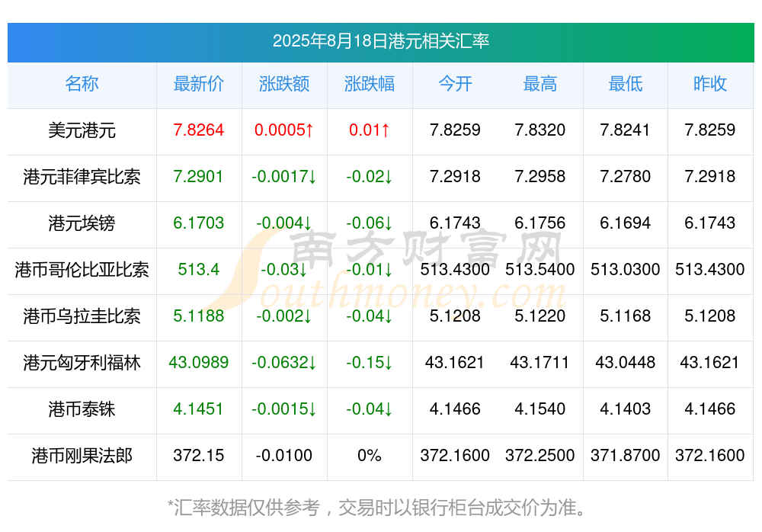Click the low value 5.1168
762x532 pixels.
click(x=625, y=316)
